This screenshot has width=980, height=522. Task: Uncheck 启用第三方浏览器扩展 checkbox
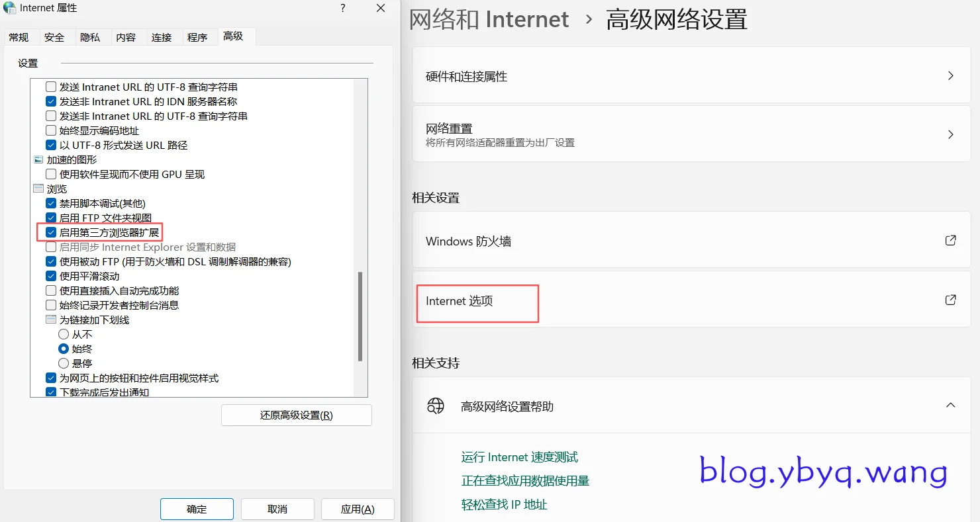[x=51, y=232]
